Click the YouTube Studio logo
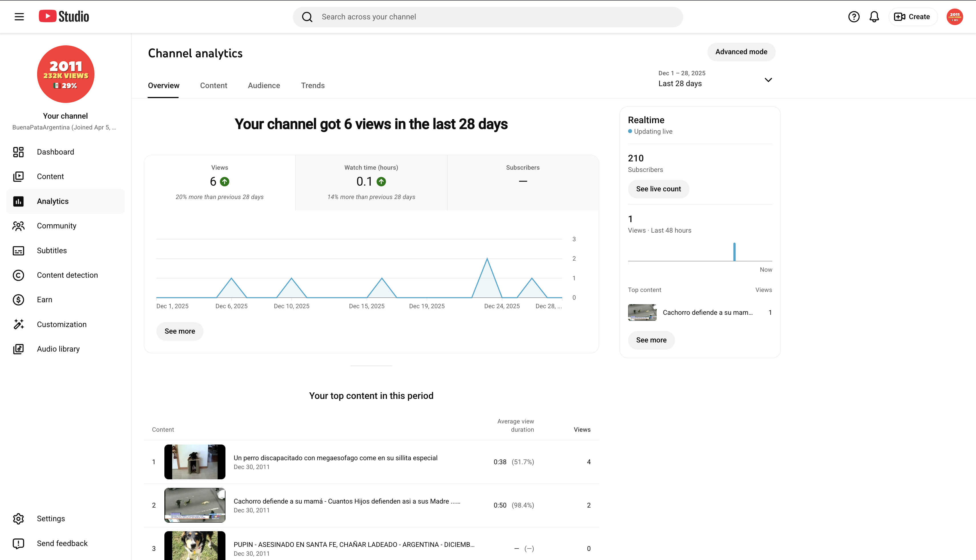Image resolution: width=976 pixels, height=560 pixels. coord(64,17)
